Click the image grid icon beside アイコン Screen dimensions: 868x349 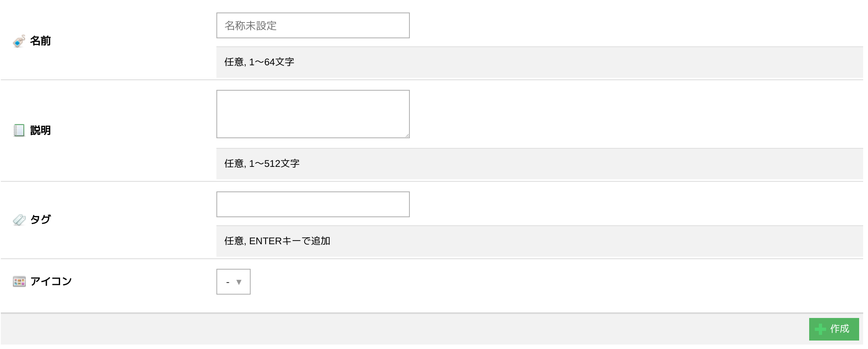pyautogui.click(x=19, y=281)
